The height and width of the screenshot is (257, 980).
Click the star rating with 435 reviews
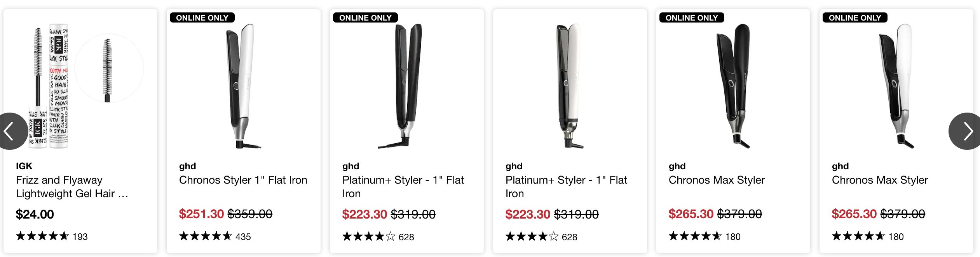pos(206,236)
